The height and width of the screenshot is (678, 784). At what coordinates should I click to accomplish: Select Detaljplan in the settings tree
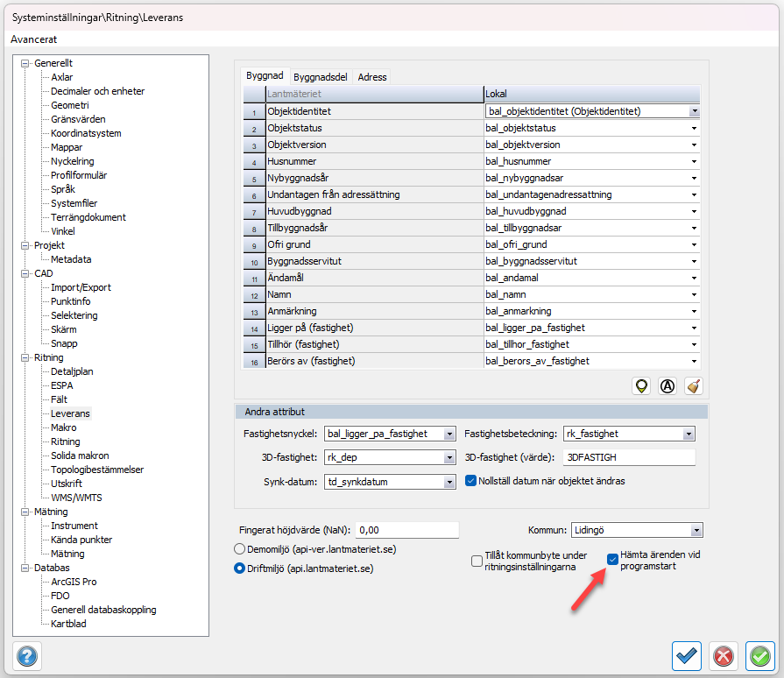coord(72,371)
